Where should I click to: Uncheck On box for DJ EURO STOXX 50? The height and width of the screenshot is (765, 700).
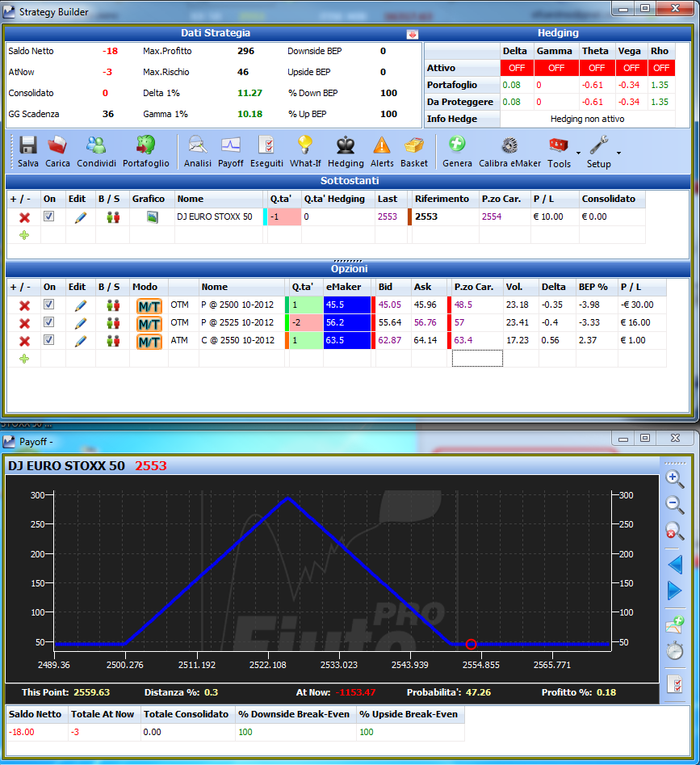(48, 216)
